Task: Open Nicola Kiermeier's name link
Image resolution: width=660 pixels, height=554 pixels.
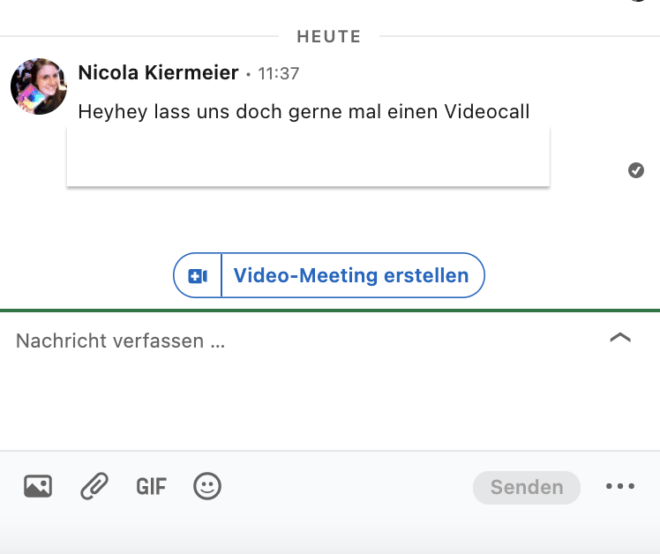Action: tap(158, 72)
